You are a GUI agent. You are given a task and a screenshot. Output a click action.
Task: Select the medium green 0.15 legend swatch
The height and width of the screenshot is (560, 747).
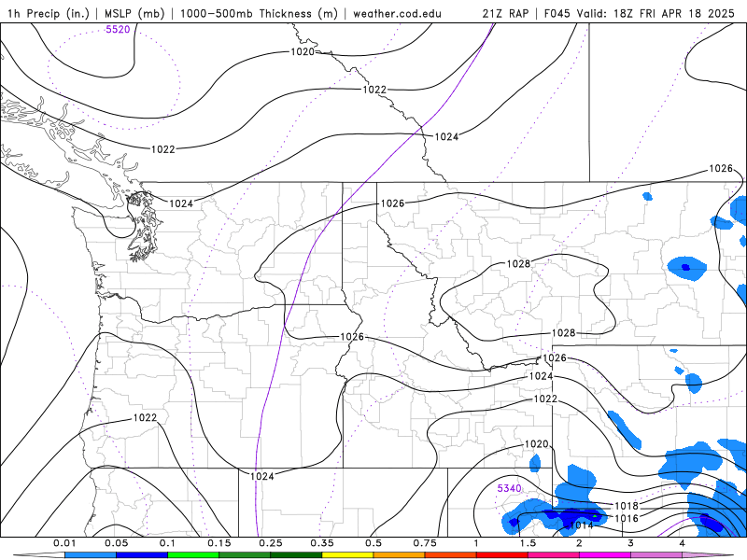tap(245, 555)
